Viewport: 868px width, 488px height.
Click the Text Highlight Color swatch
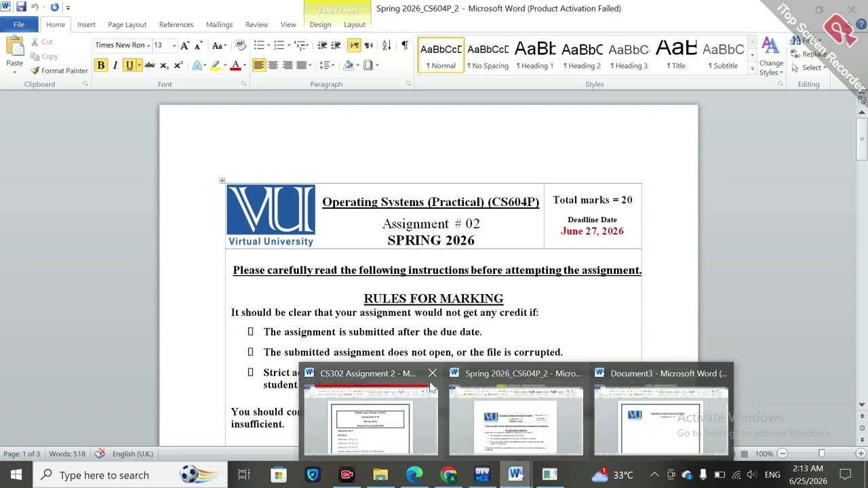tap(216, 65)
